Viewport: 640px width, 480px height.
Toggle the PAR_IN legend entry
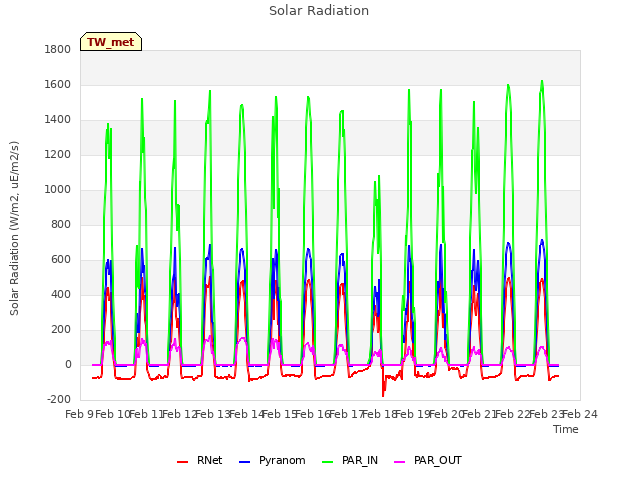point(350,460)
